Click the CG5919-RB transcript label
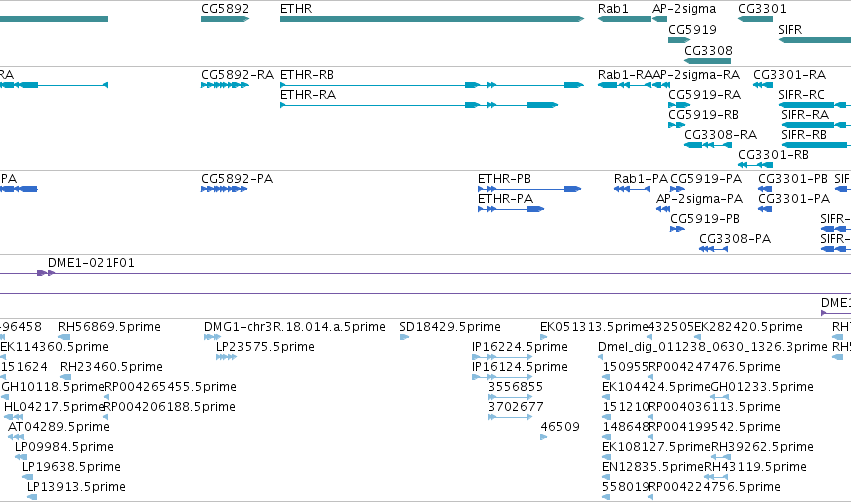The width and height of the screenshot is (851, 502). click(703, 115)
